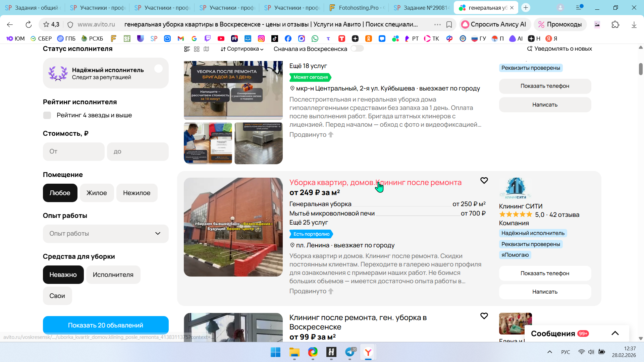Check Рейтинг 4 звезды и выше
The width and height of the screenshot is (644, 362).
coord(47,115)
